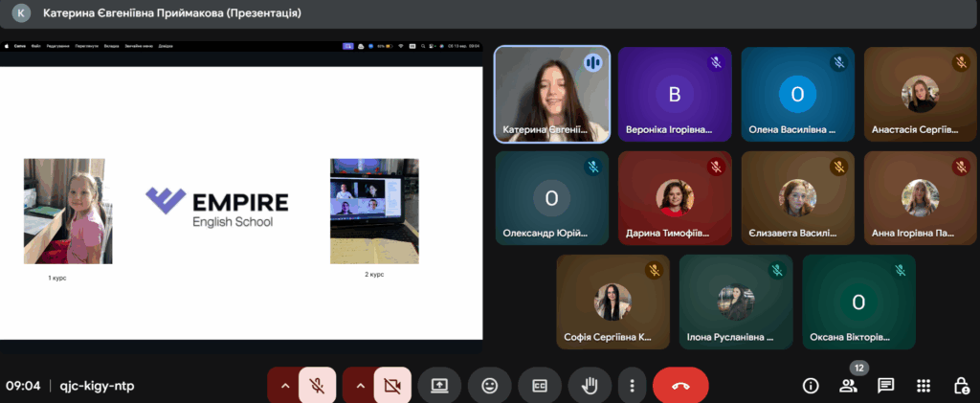980x403 pixels.
Task: Toggle the camera off button
Action: 392,385
